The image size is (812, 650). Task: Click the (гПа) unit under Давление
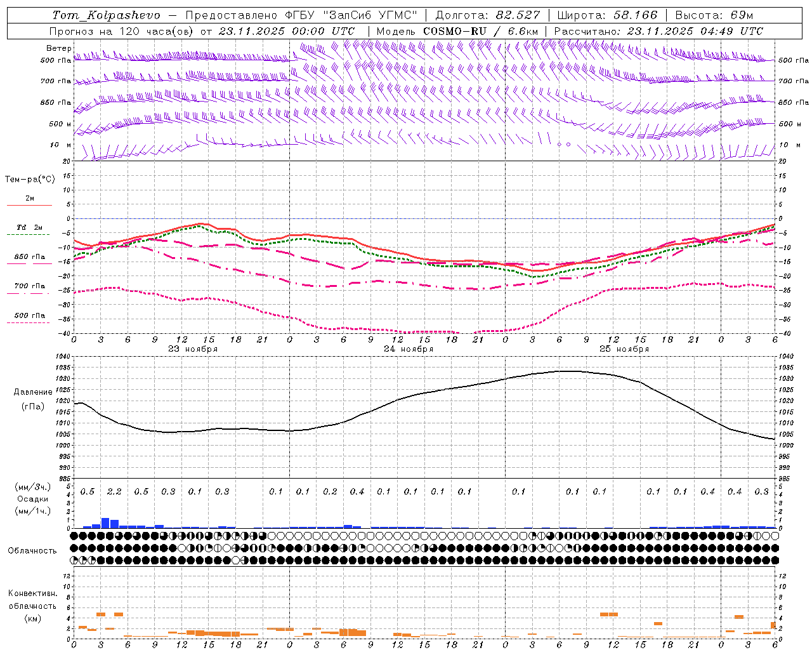[33, 406]
